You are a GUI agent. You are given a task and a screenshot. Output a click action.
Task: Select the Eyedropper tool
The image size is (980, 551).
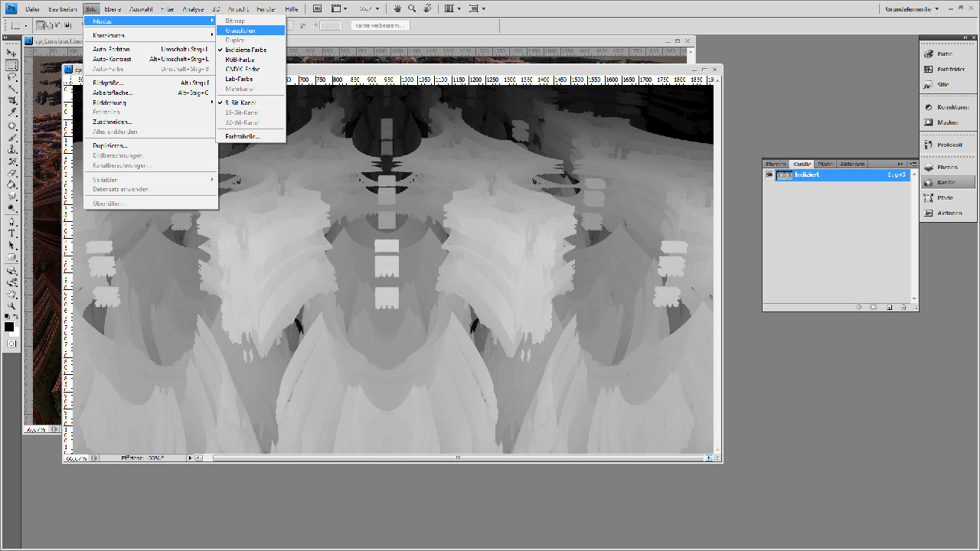tap(12, 113)
